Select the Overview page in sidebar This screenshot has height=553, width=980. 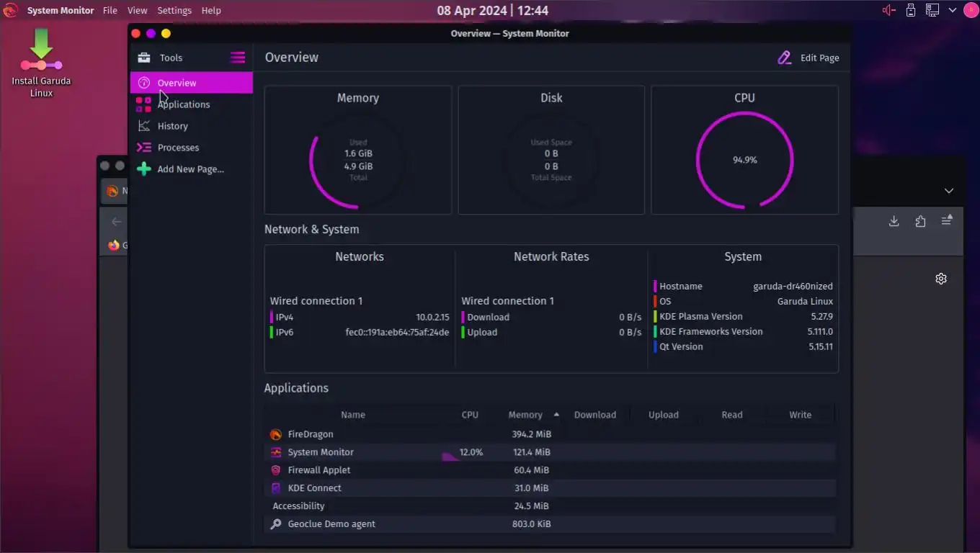point(192,83)
